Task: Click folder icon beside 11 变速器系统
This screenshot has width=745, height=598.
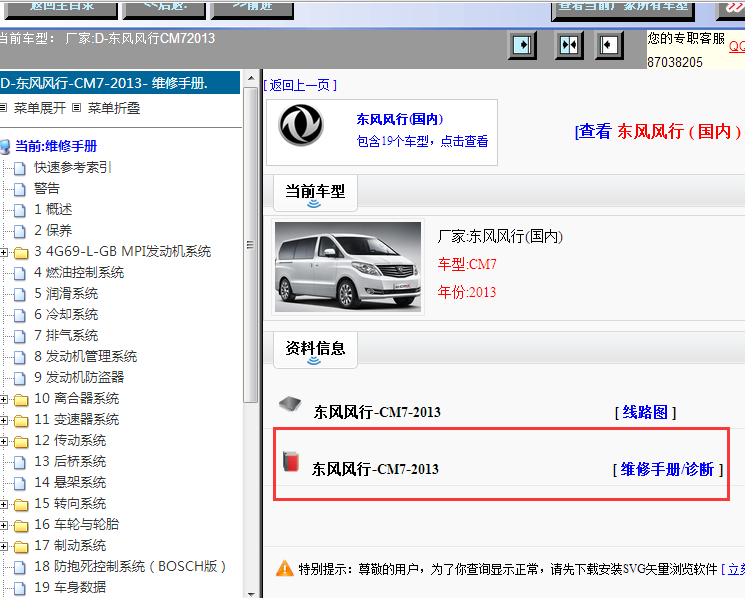Action: point(21,420)
